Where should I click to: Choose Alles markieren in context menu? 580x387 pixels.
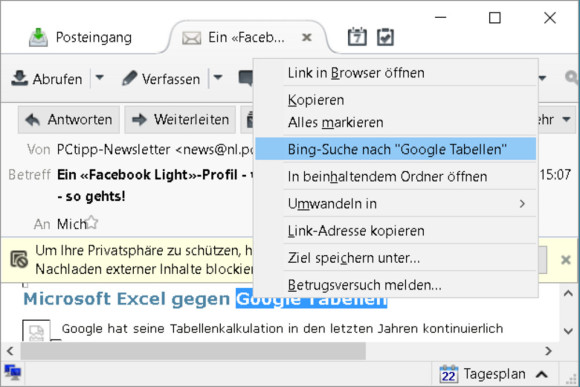[395, 122]
